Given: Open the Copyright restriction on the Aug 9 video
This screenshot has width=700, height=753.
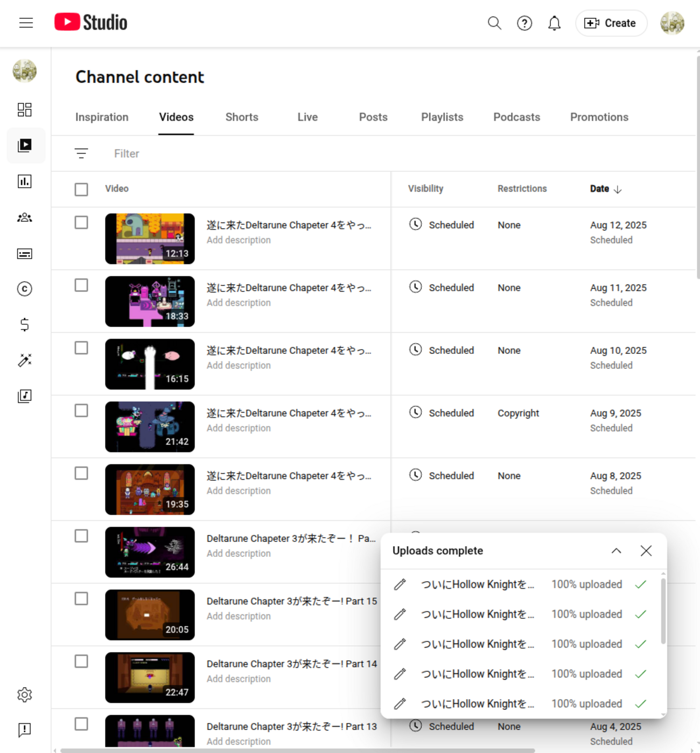Looking at the screenshot, I should 518,413.
